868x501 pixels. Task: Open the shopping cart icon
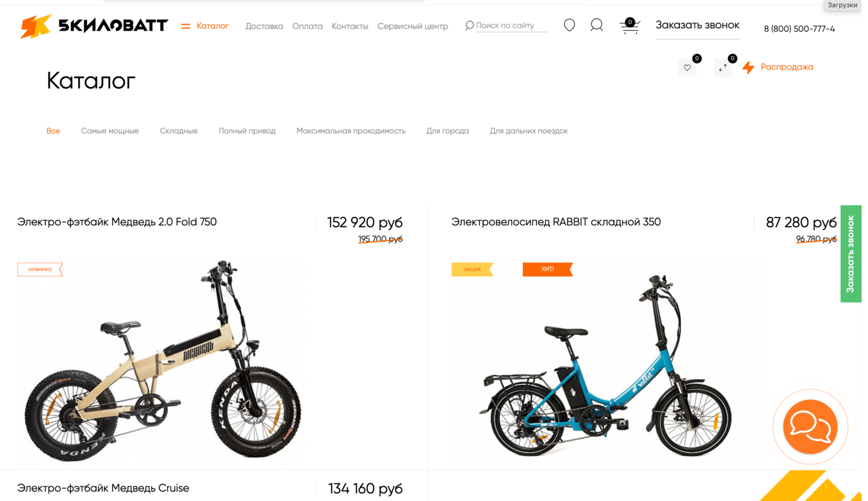tap(629, 26)
